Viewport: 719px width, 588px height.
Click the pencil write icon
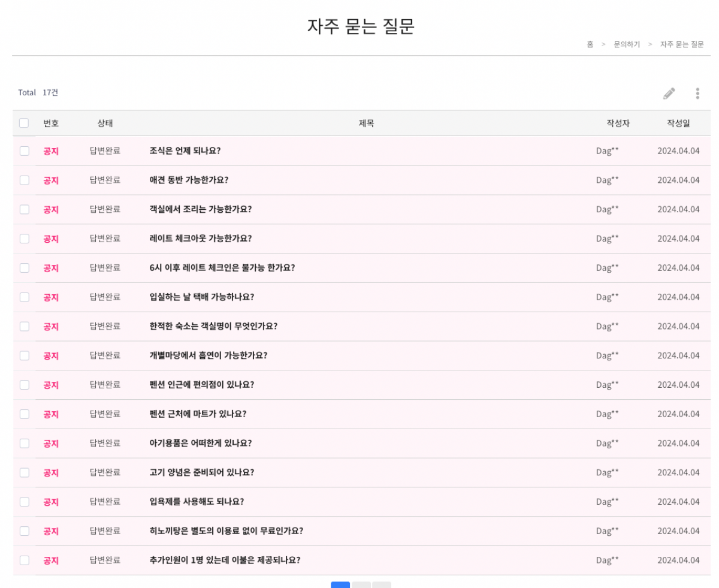point(669,94)
